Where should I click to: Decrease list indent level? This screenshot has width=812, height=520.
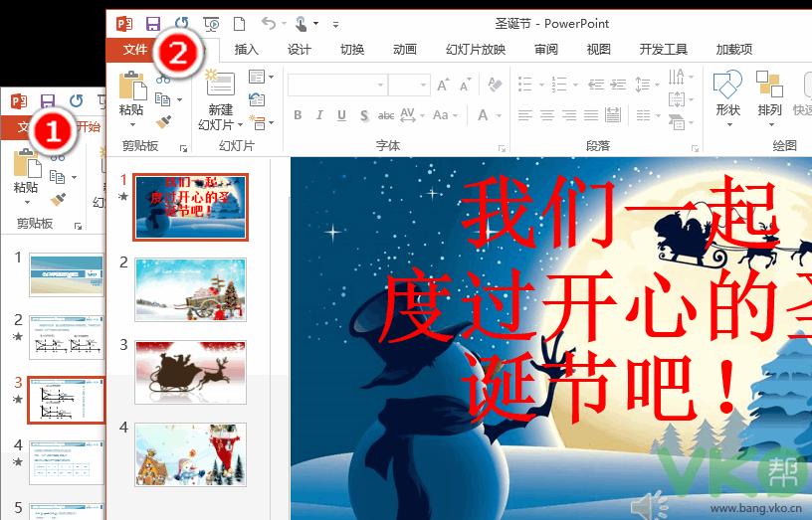click(595, 84)
